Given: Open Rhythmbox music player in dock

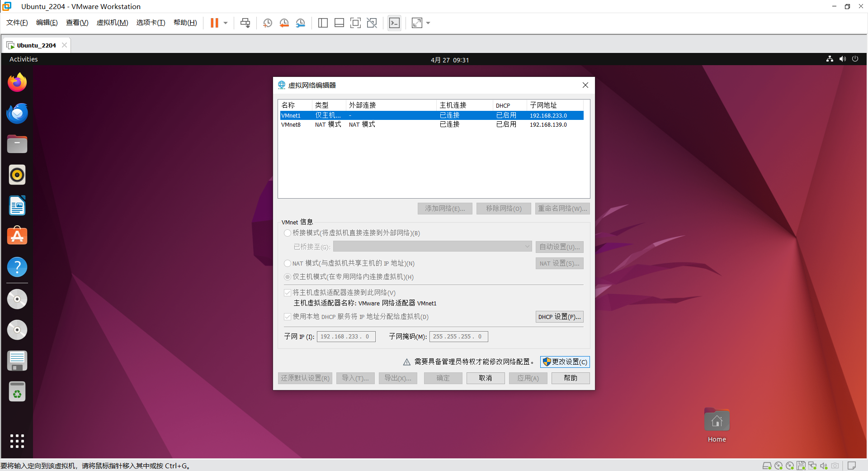Looking at the screenshot, I should tap(17, 175).
